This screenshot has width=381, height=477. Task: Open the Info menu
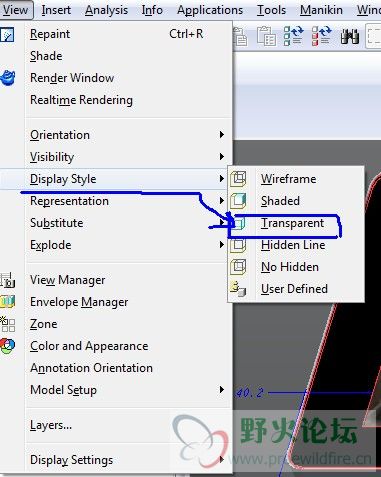(152, 10)
